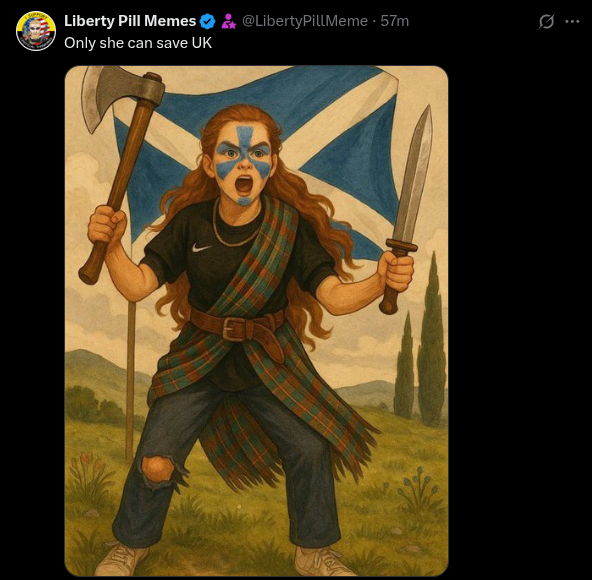Click the tall cypress tree in the image
This screenshot has width=592, height=580.
pos(431,340)
